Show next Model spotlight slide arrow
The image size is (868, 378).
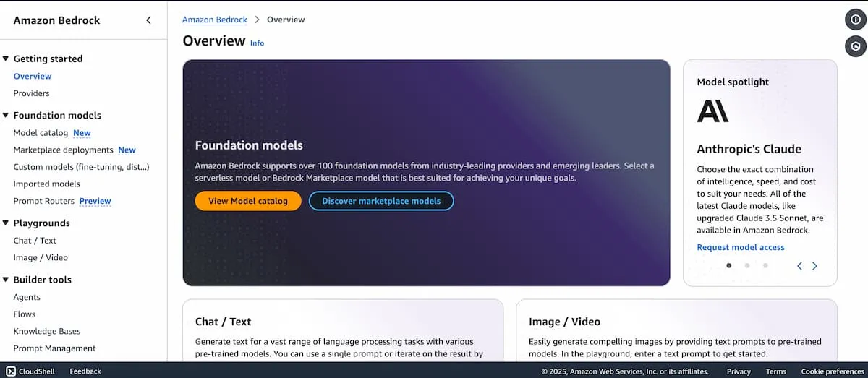pos(814,266)
